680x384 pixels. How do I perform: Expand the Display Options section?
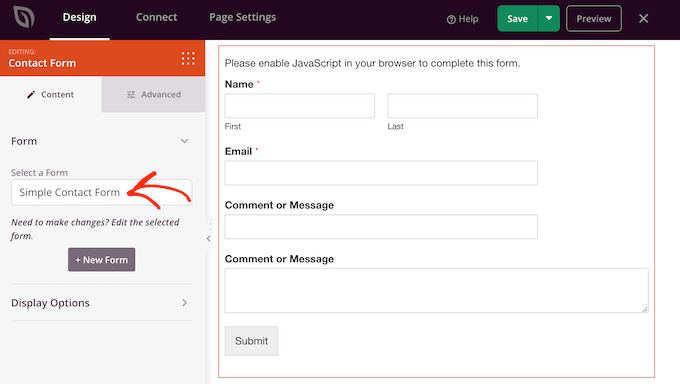click(101, 303)
